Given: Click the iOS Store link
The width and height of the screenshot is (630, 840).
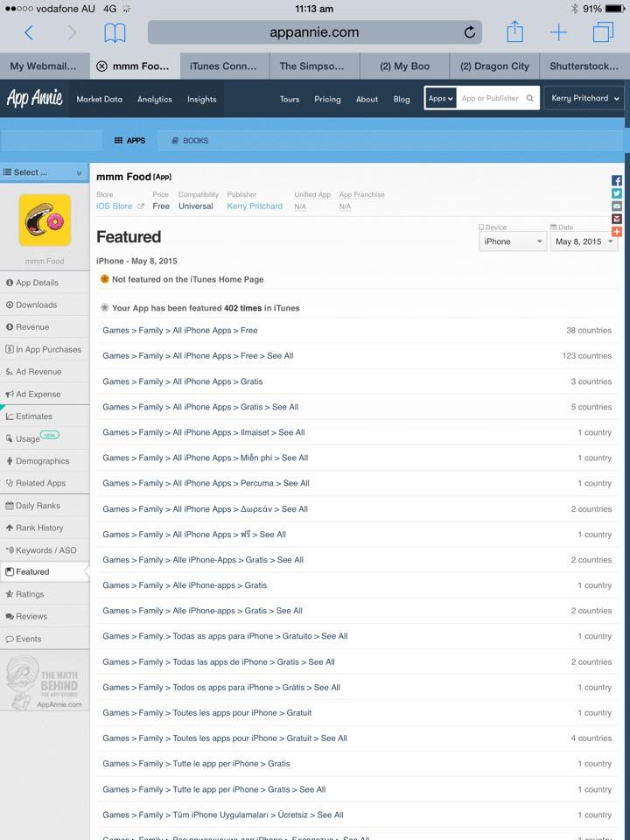Looking at the screenshot, I should pos(114,206).
